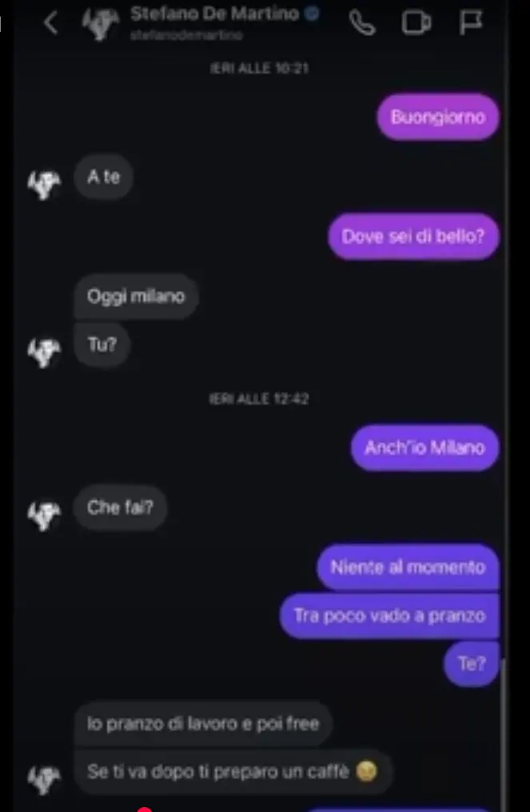This screenshot has width=530, height=812.
Task: Select 'Io pranzo di lavoro e poi free' message
Action: click(203, 723)
